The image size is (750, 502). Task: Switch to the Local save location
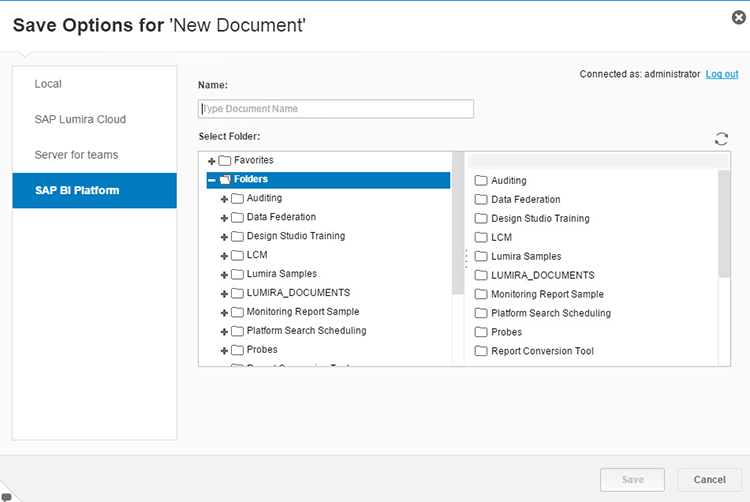[48, 84]
